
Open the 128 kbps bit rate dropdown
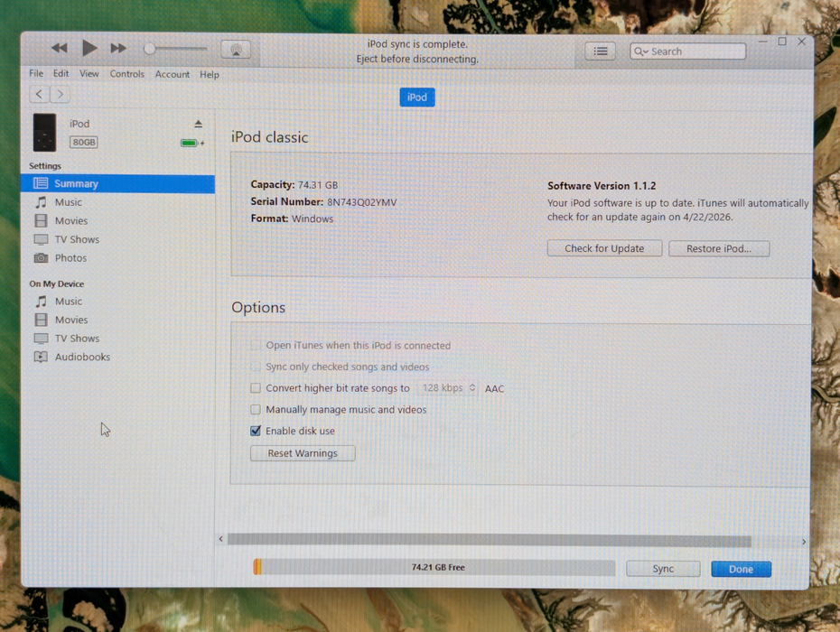pos(448,387)
